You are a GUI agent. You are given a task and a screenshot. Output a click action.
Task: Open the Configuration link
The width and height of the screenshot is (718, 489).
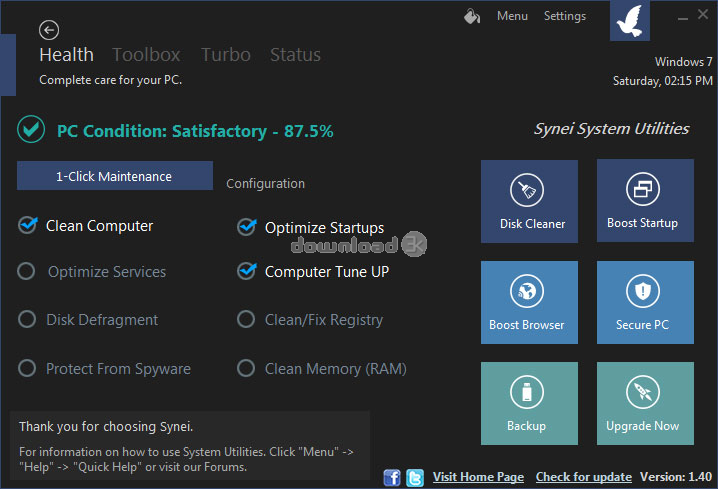(266, 184)
